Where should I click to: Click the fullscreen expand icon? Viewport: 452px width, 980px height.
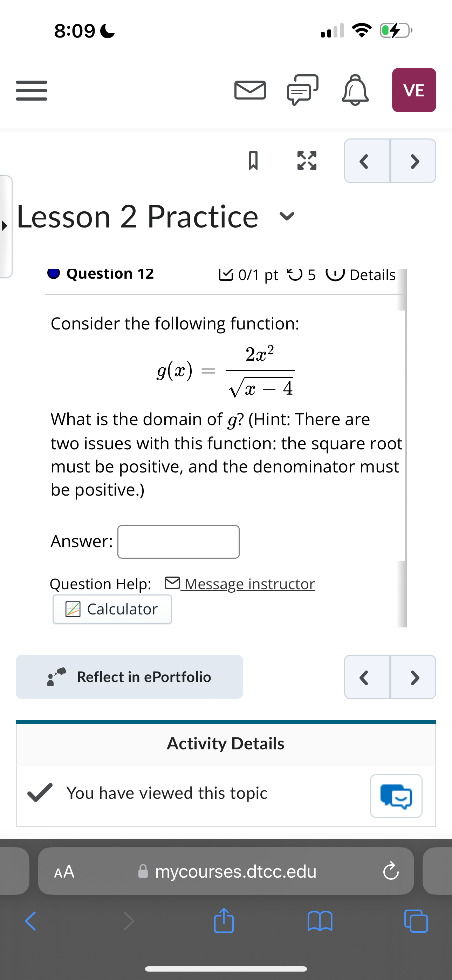point(307,161)
